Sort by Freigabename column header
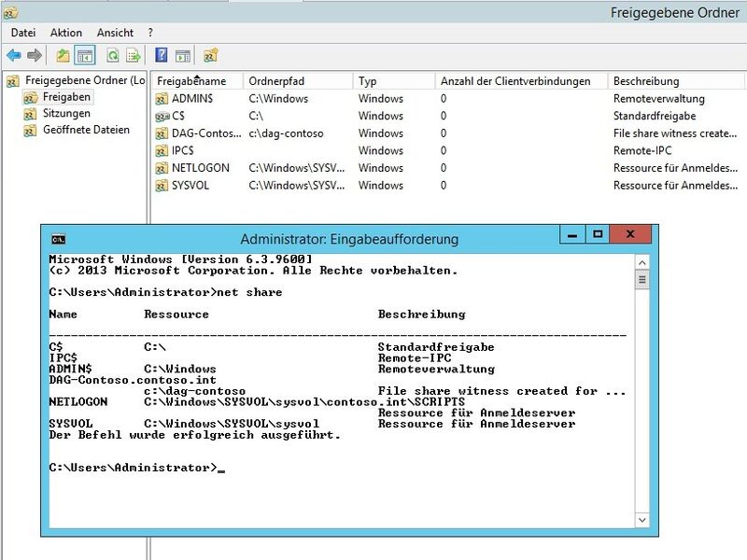747x560 pixels. pyautogui.click(x=197, y=81)
